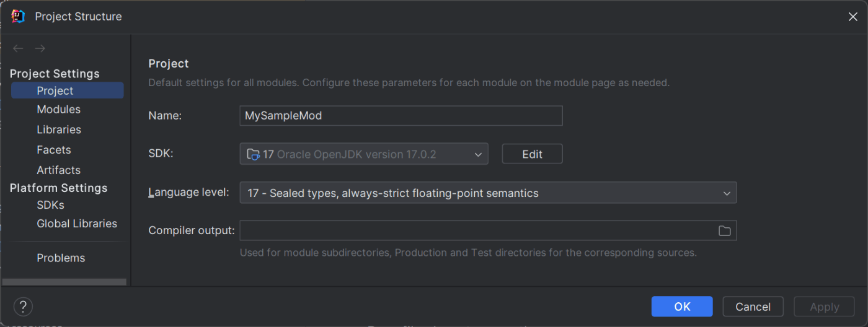Image resolution: width=868 pixels, height=327 pixels.
Task: Open SDKs under Platform Settings
Action: click(50, 205)
